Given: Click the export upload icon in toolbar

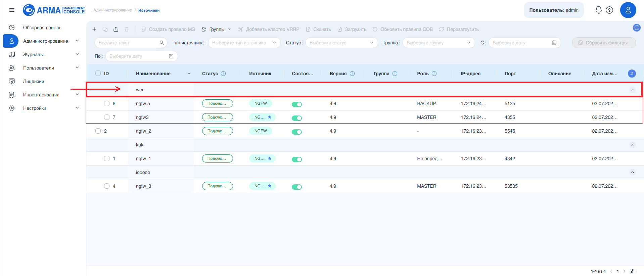Looking at the screenshot, I should point(116,29).
